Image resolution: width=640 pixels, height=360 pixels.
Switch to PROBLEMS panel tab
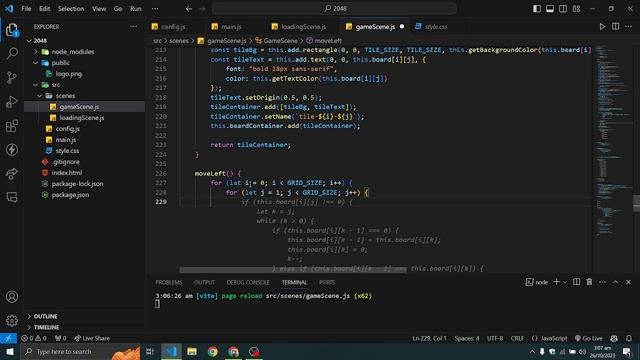pyautogui.click(x=169, y=282)
